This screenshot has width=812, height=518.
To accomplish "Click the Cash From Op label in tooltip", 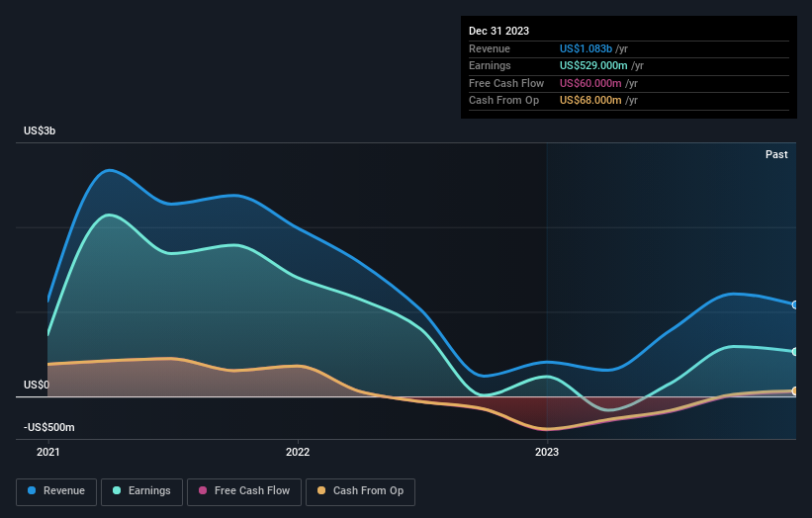I will point(503,101).
